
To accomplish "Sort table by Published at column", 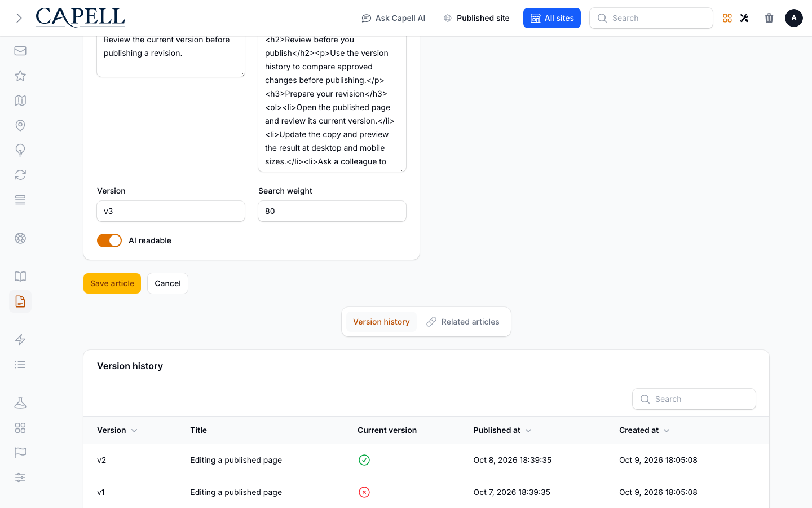I will point(502,430).
